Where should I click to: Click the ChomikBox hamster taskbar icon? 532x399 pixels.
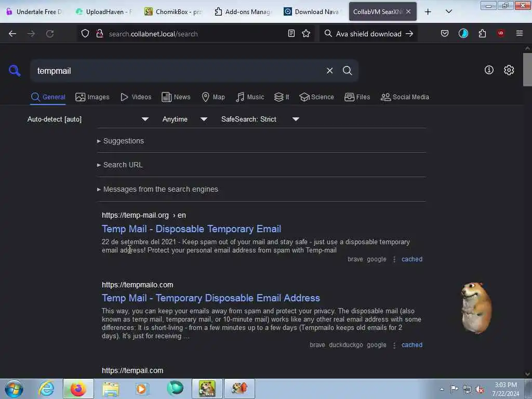207,389
